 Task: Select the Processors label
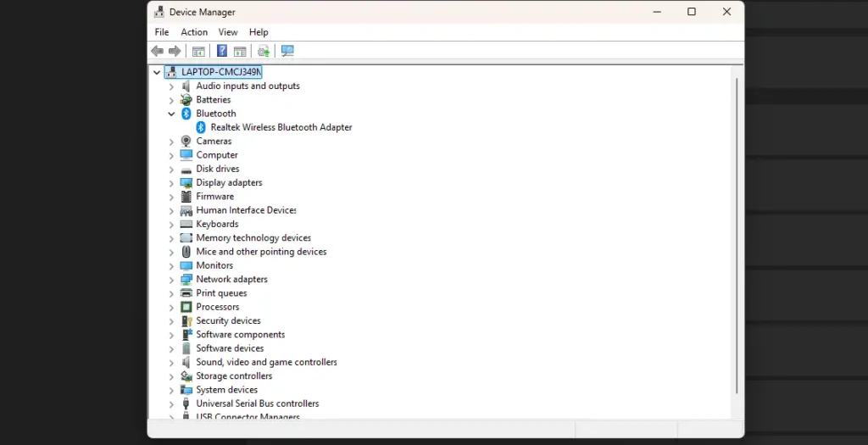(x=218, y=307)
